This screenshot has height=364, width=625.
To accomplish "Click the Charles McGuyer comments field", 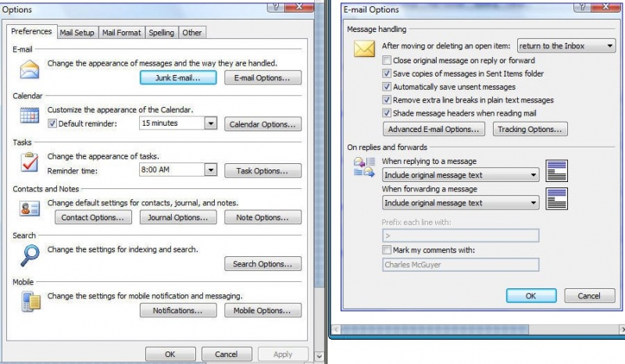I will coord(460,265).
